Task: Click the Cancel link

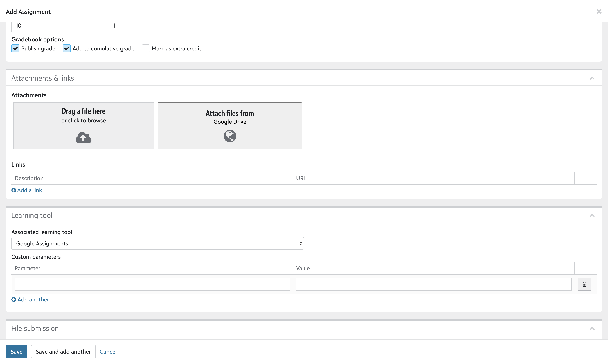Action: click(x=108, y=352)
